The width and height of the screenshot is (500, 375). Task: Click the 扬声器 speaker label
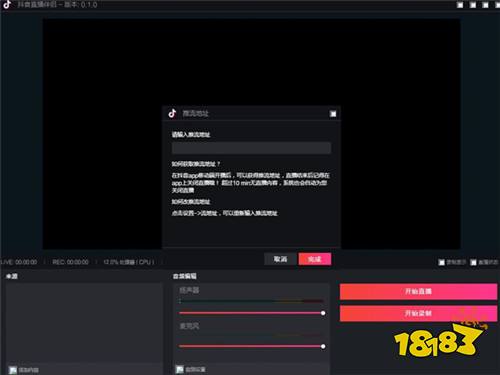[x=189, y=290]
